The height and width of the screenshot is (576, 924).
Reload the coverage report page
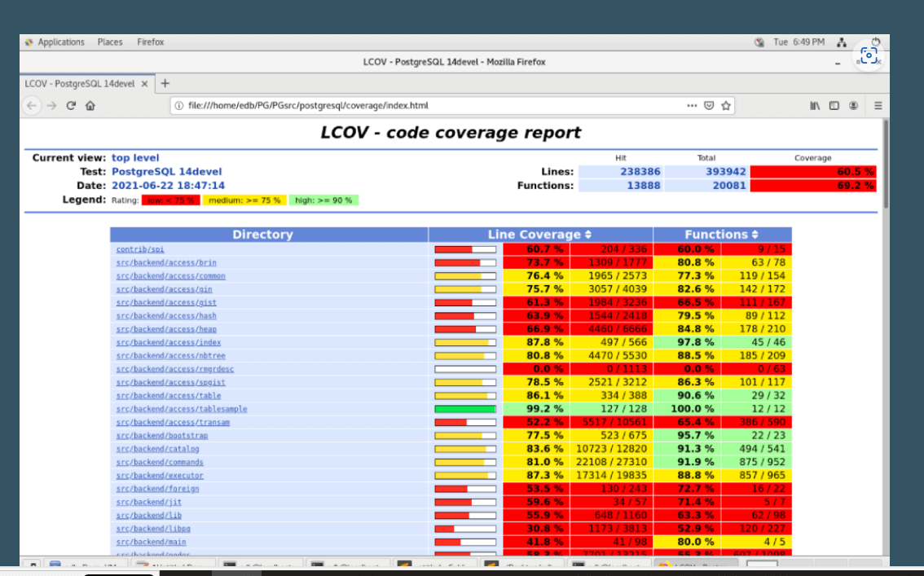click(x=71, y=105)
